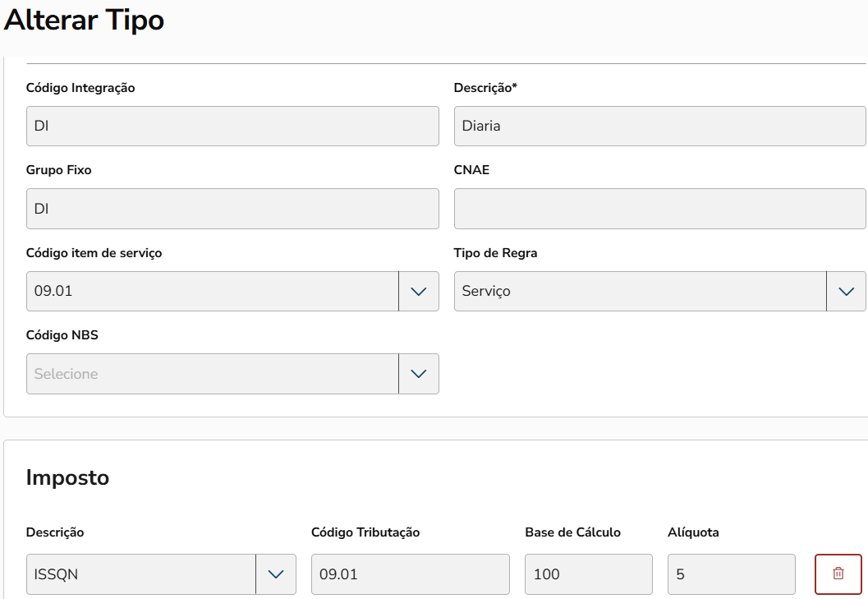Image resolution: width=868 pixels, height=599 pixels.
Task: Open the Tipo de Regra Serviço select box
Action: tap(640, 291)
